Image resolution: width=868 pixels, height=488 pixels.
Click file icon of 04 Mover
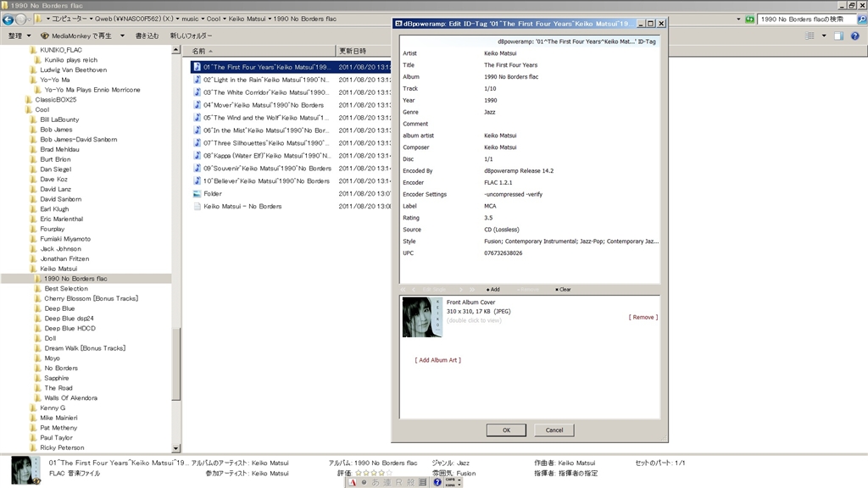[x=197, y=105]
